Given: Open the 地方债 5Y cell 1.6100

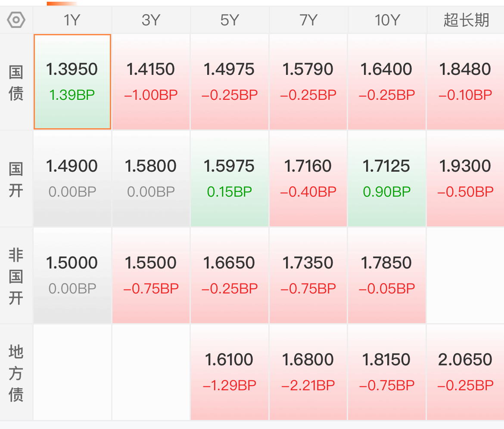Looking at the screenshot, I should coord(230,372).
